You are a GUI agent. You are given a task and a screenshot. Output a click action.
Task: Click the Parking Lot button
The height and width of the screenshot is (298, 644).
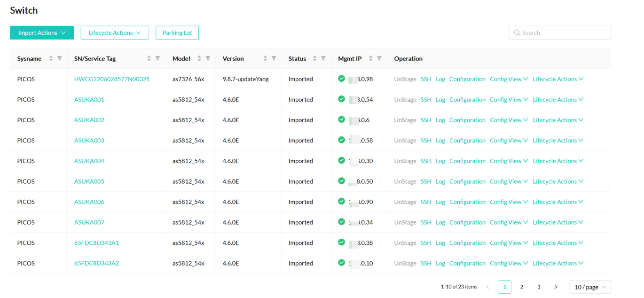[x=177, y=33]
